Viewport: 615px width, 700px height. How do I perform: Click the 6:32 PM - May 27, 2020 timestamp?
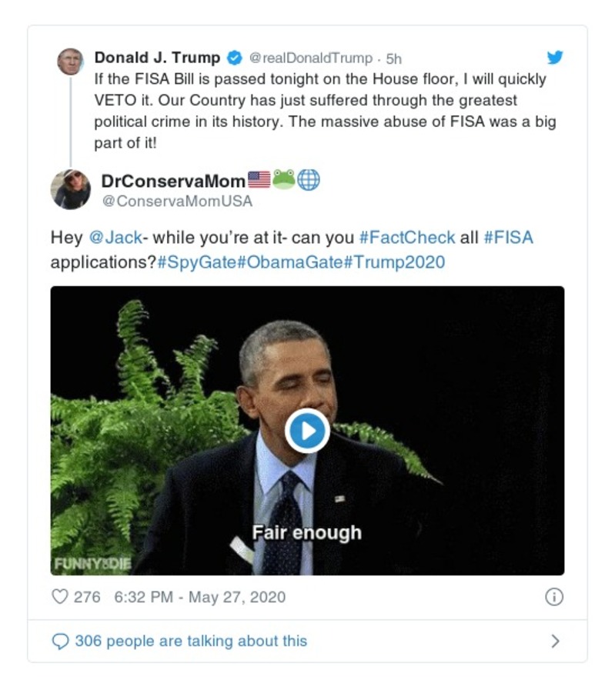point(199,597)
